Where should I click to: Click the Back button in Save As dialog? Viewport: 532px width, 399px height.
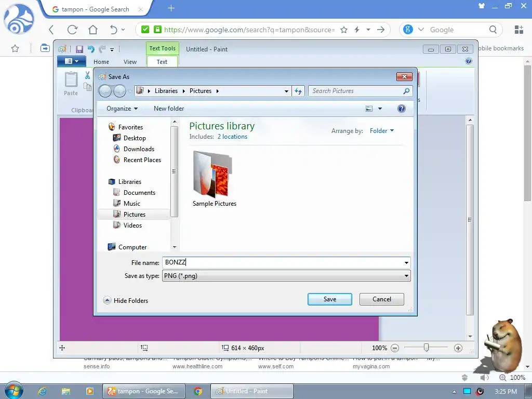(105, 91)
